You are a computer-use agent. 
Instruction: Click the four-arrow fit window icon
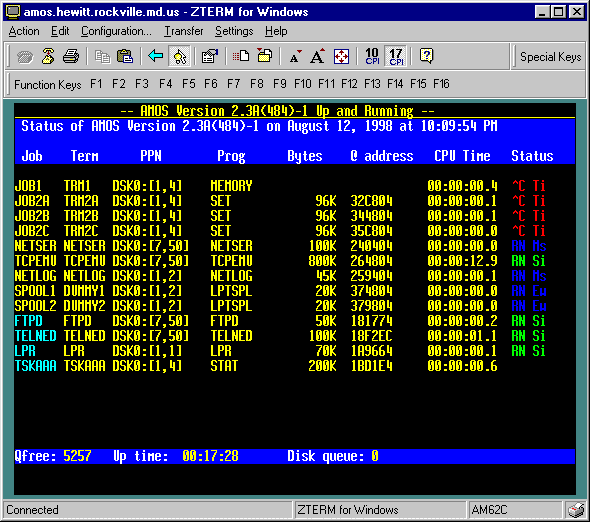341,56
